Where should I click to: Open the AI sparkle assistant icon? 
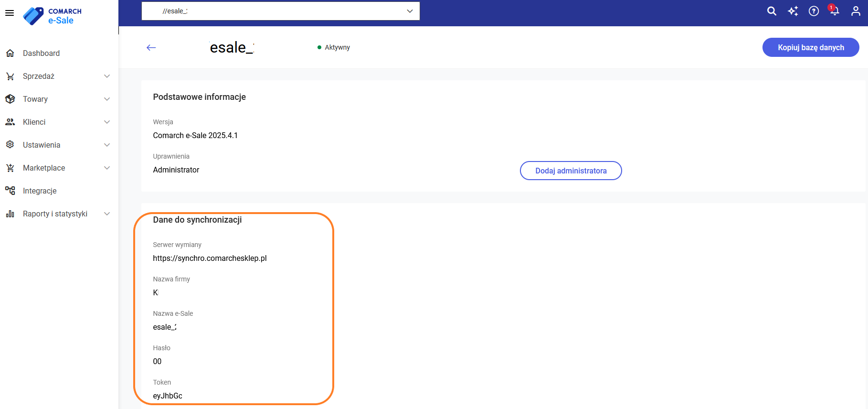[793, 11]
